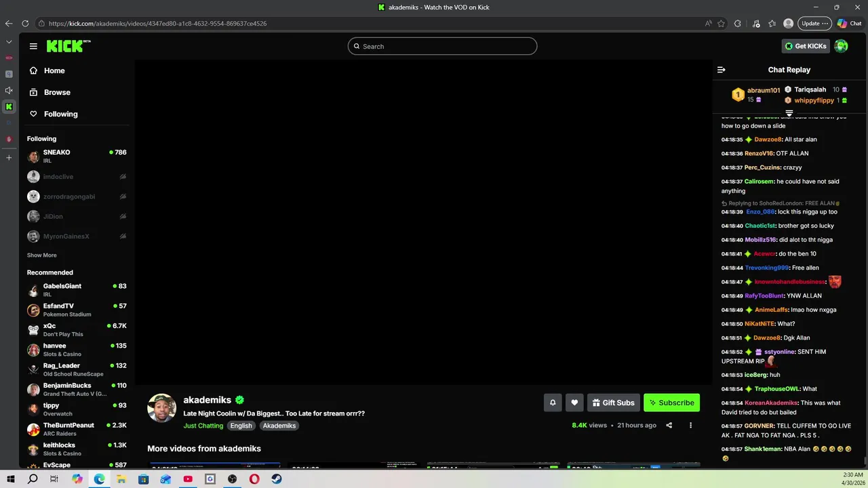The width and height of the screenshot is (868, 488).
Task: Click the Get KICKs button
Action: 806,46
